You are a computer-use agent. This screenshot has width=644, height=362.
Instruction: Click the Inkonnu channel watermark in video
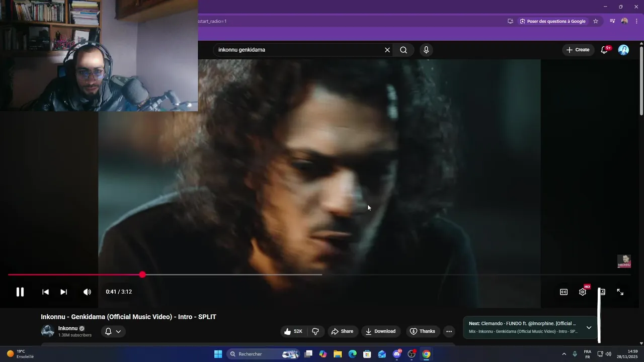pyautogui.click(x=624, y=261)
